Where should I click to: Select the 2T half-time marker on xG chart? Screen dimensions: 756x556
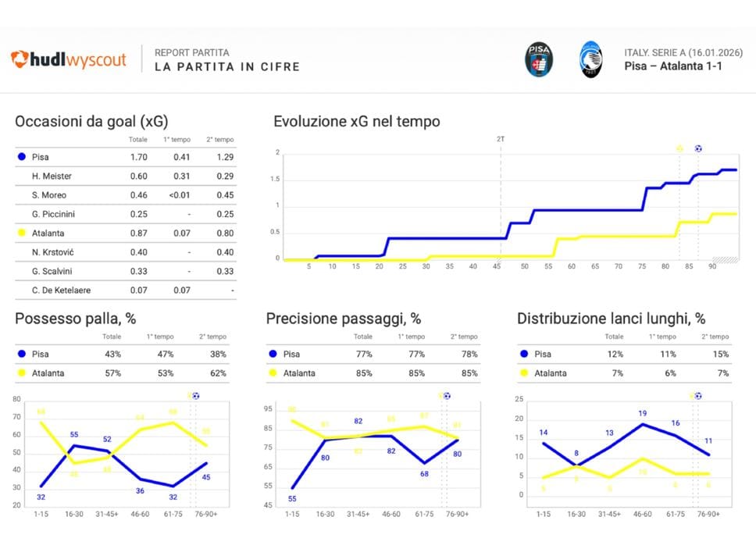click(501, 138)
